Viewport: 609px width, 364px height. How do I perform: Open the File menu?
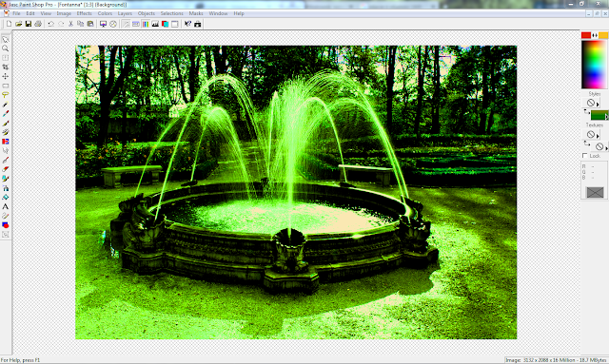click(16, 13)
